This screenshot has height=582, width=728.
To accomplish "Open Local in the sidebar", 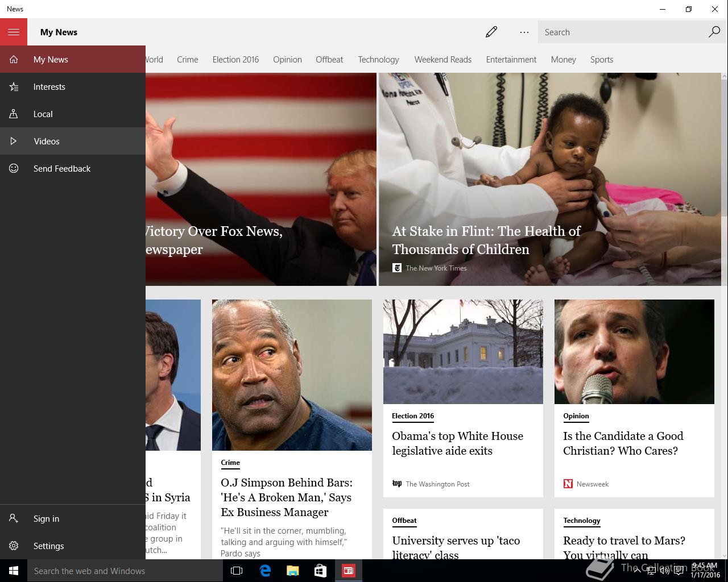I will click(73, 114).
